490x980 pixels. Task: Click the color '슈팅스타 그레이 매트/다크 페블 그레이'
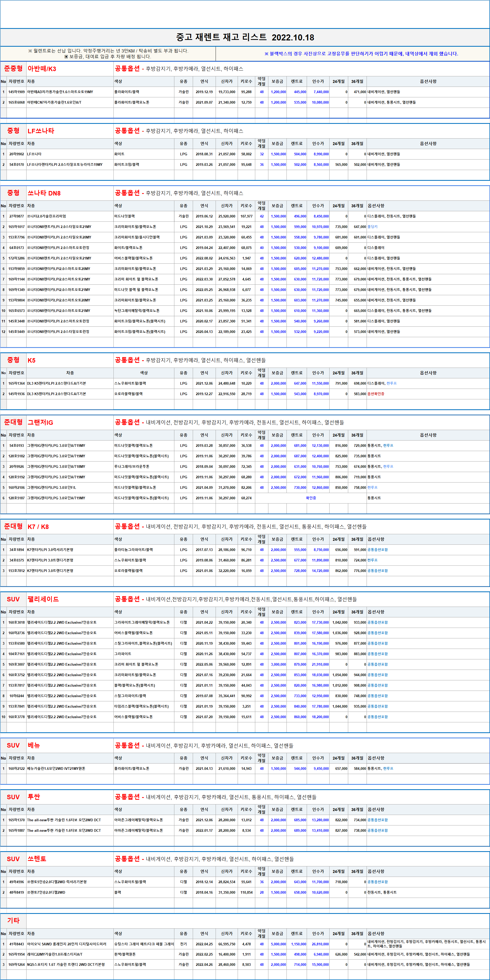(x=144, y=944)
